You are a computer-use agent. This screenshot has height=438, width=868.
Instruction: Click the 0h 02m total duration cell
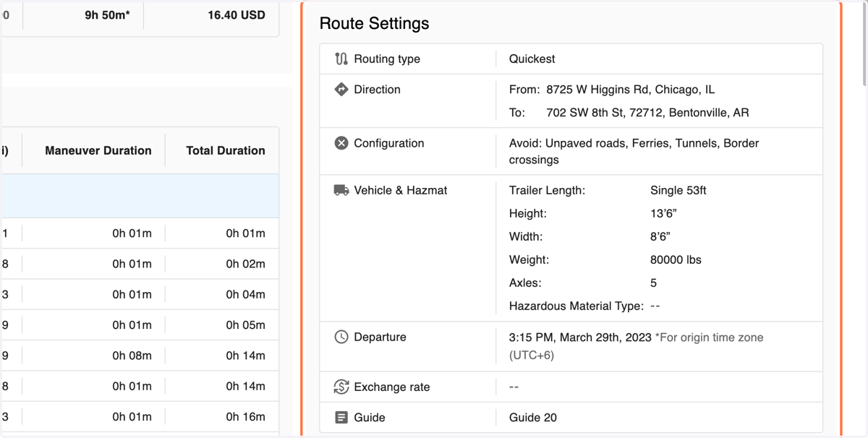246,264
